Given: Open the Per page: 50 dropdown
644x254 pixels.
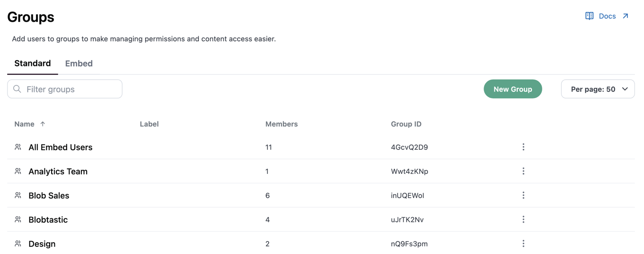Looking at the screenshot, I should tap(598, 89).
